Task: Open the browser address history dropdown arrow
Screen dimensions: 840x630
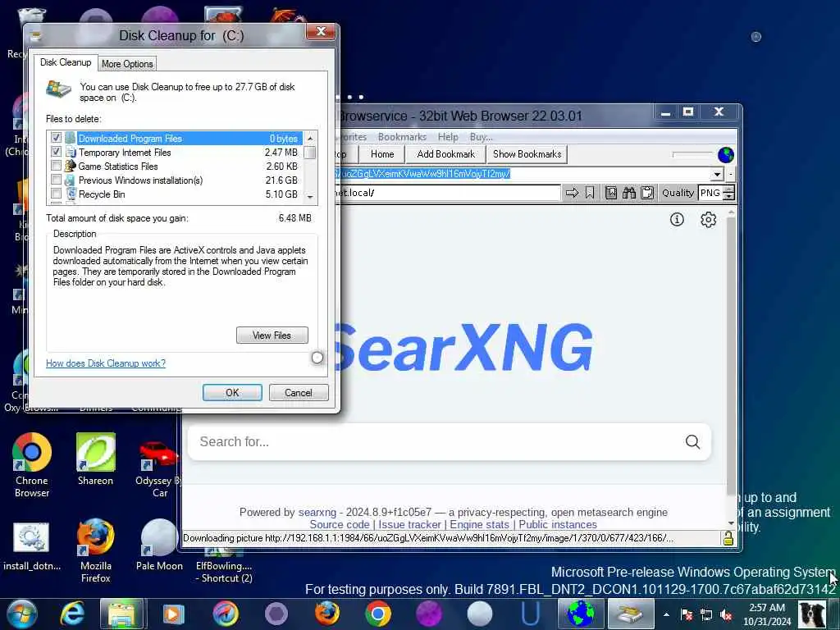Action: click(x=717, y=174)
